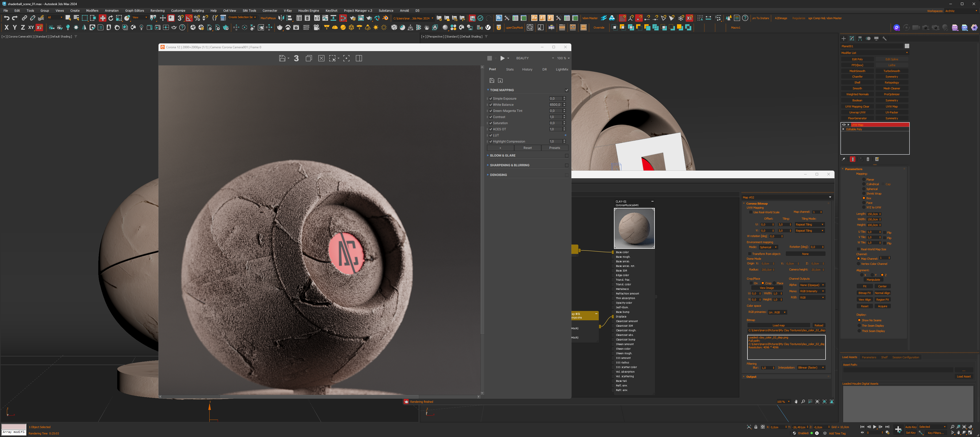Click the Undo arrow in main toolbar
This screenshot has width=980, height=437.
(x=6, y=18)
